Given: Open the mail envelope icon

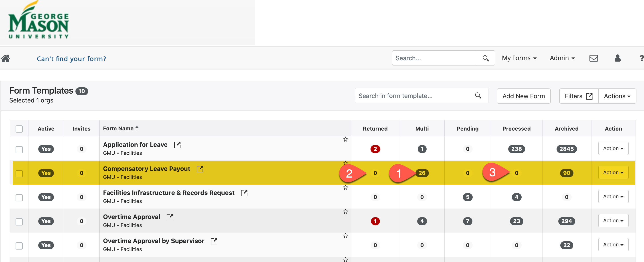Looking at the screenshot, I should 593,58.
